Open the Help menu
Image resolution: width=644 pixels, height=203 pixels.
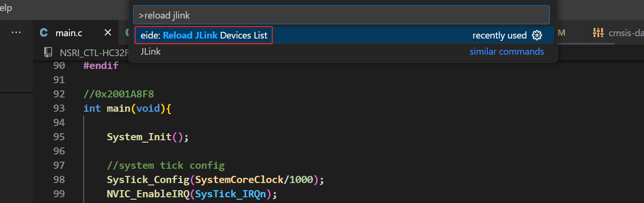[6, 8]
